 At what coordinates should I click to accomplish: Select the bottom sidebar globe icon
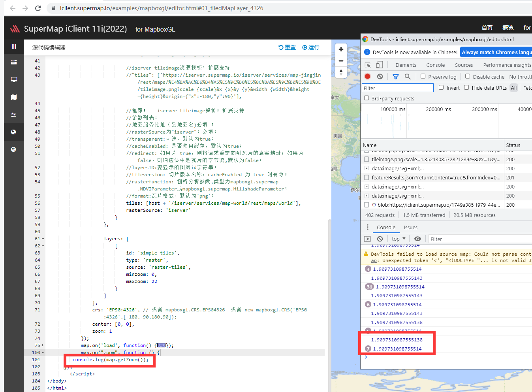[14, 149]
